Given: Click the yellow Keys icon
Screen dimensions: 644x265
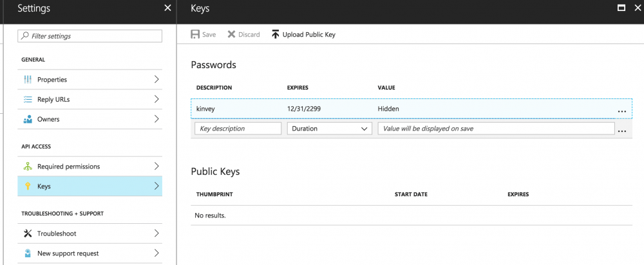Looking at the screenshot, I should click(28, 187).
